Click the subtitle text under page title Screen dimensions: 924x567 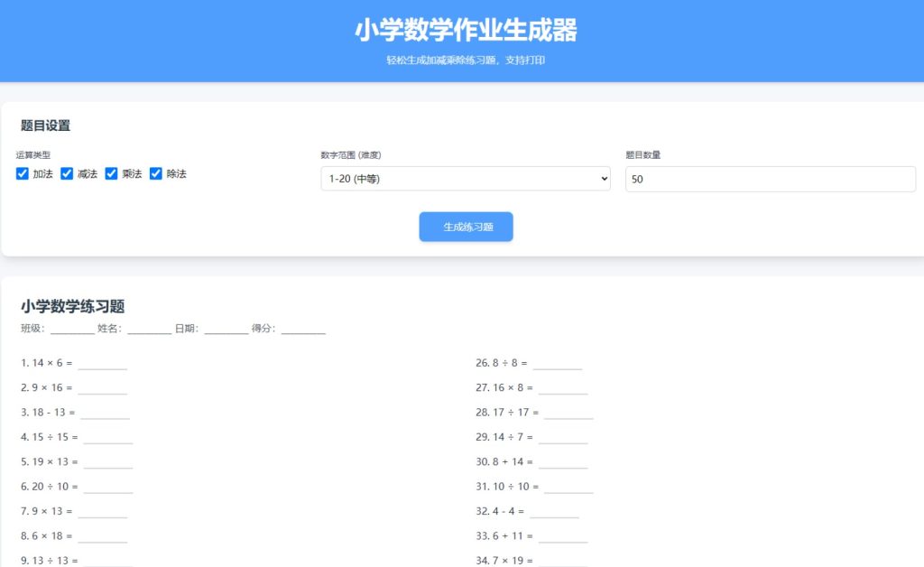point(465,60)
